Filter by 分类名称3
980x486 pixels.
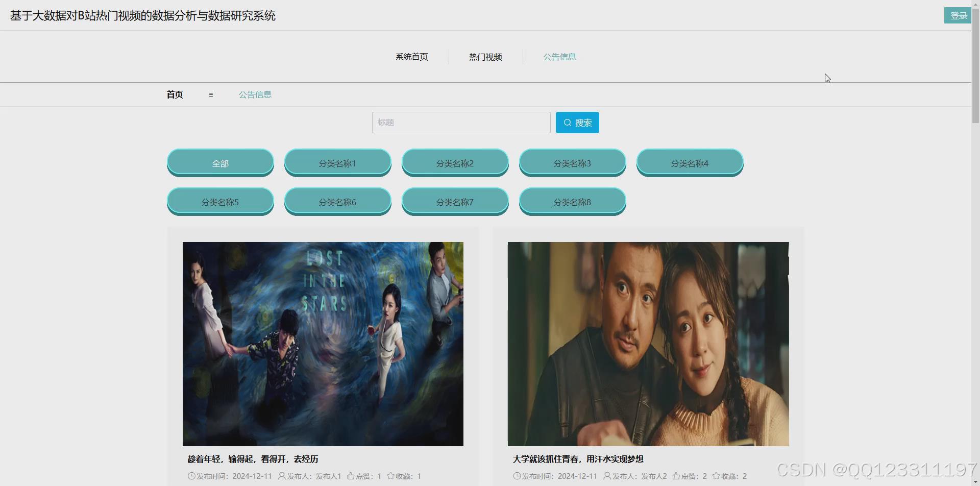573,163
